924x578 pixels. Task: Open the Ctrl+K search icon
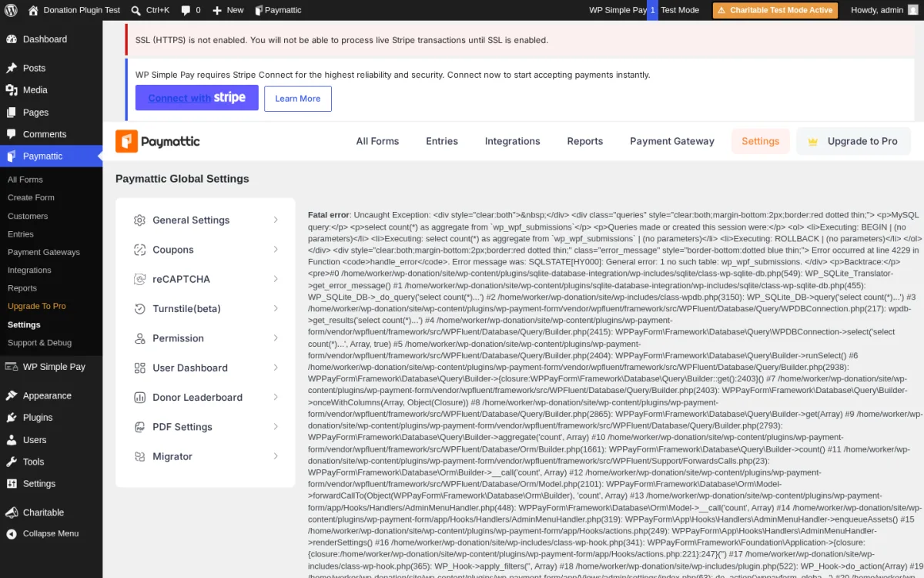[x=136, y=10]
